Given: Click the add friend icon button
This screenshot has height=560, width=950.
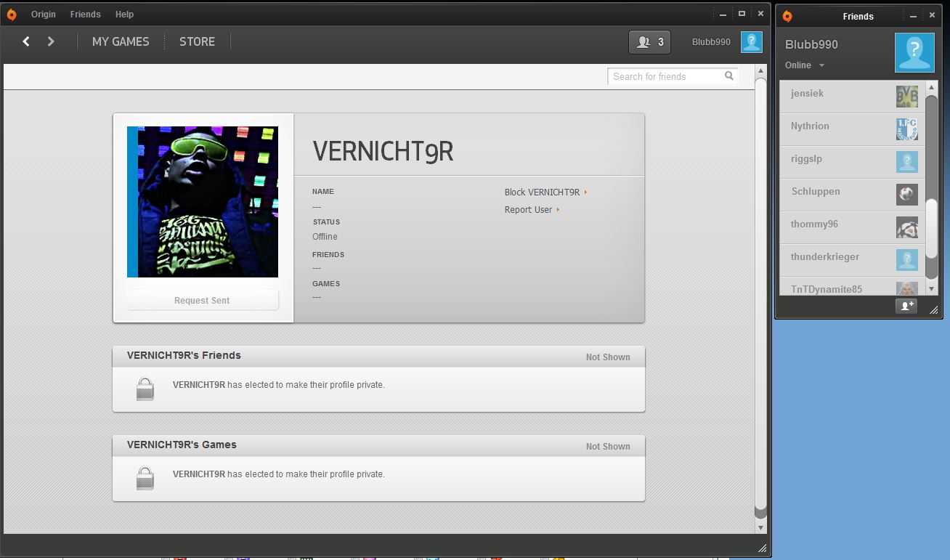Looking at the screenshot, I should point(906,306).
